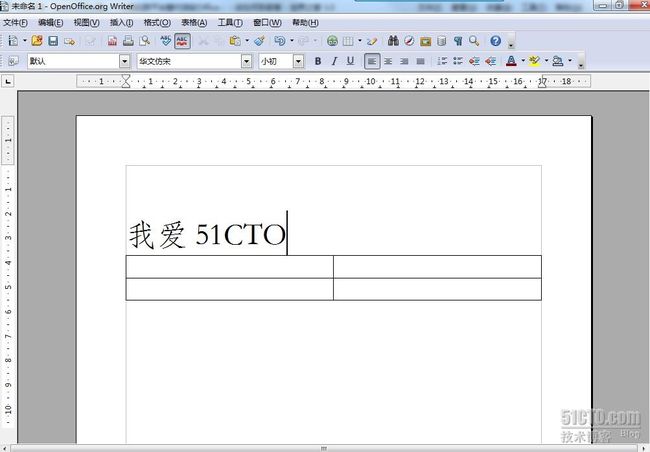Save the document using floppy disk icon
The height and width of the screenshot is (452, 650).
[53, 41]
